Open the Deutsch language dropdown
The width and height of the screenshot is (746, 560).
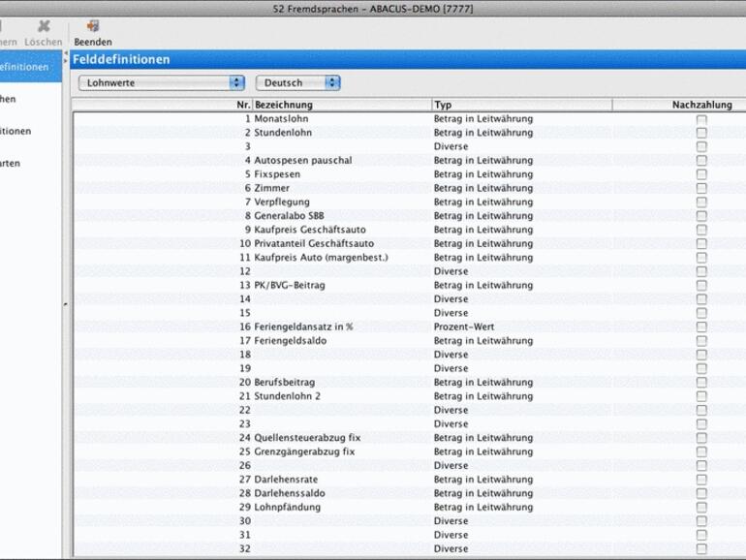click(297, 83)
